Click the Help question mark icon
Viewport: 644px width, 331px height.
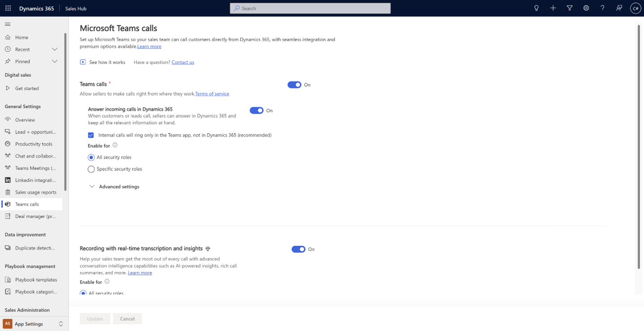pyautogui.click(x=603, y=8)
